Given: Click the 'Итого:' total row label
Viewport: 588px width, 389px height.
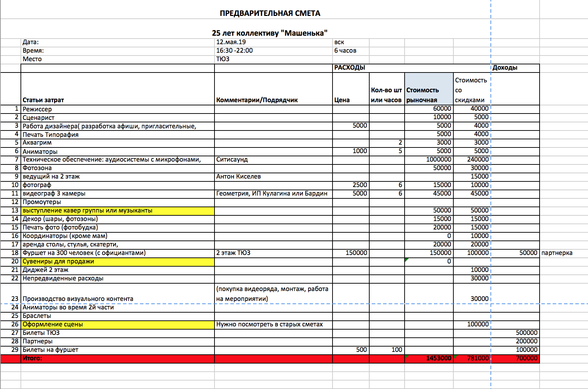Looking at the screenshot, I should 118,359.
